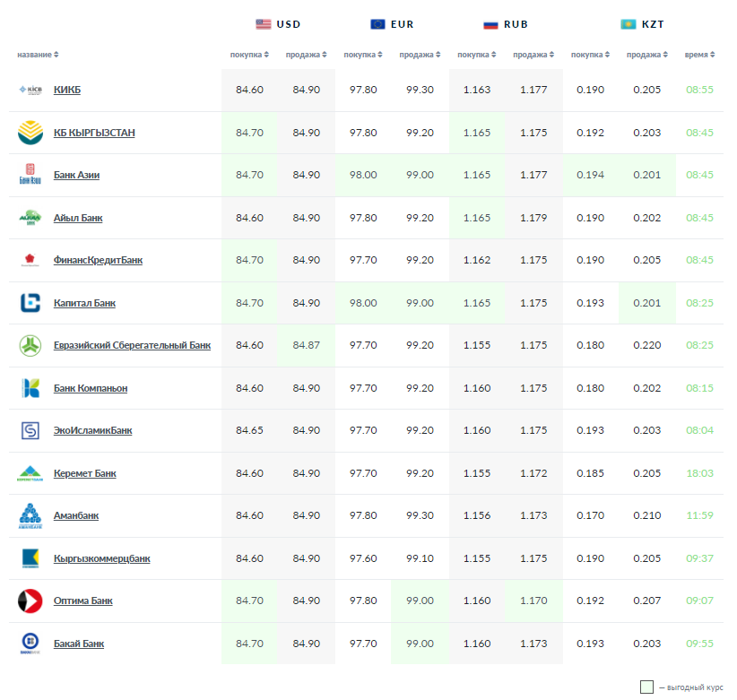Open the Кыргызкоммерцбанк link
Screen dimensions: 737x700
[101, 558]
